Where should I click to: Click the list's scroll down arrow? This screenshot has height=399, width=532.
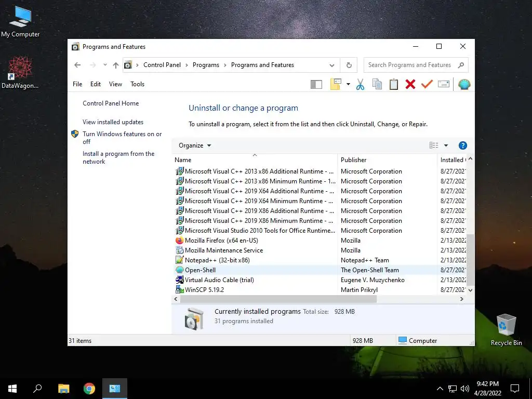click(470, 290)
